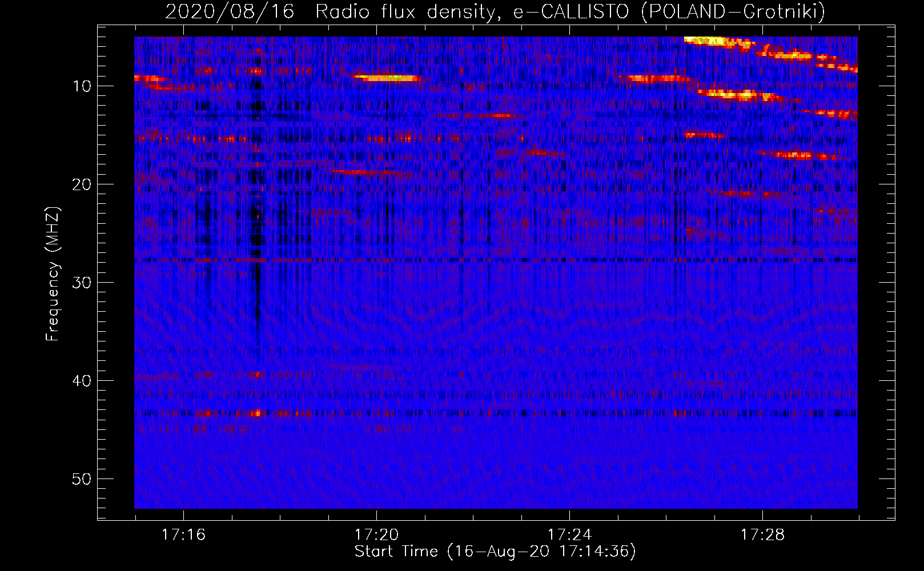Click the 17:28 time tick label
Image resolution: width=924 pixels, height=571 pixels.
click(762, 535)
